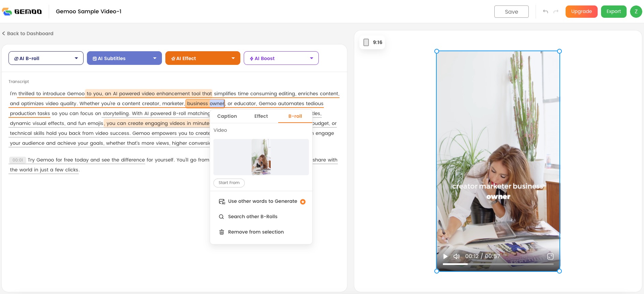Image resolution: width=644 pixels, height=294 pixels.
Task: Mute the video with the speaker icon
Action: pyautogui.click(x=456, y=256)
